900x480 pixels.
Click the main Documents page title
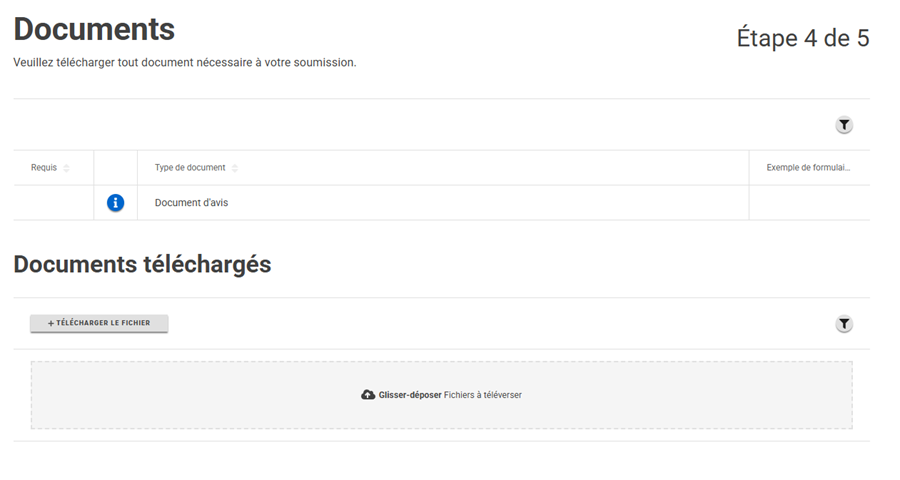[94, 29]
